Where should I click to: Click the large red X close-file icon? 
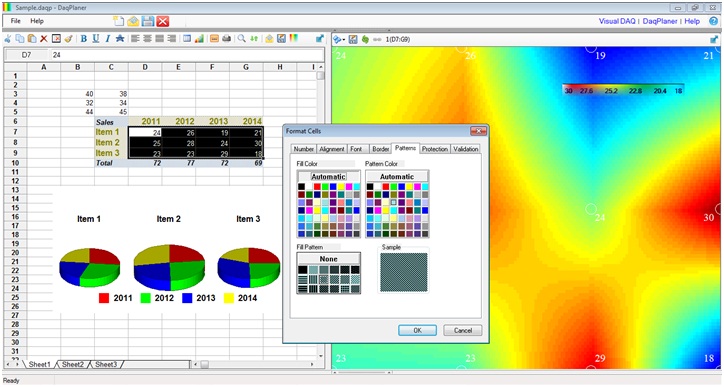(163, 21)
